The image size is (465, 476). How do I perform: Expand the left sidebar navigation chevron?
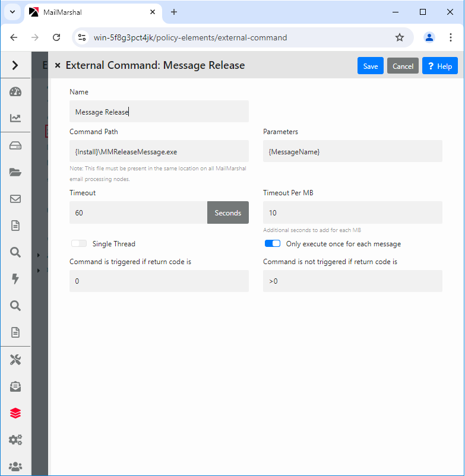click(x=15, y=65)
